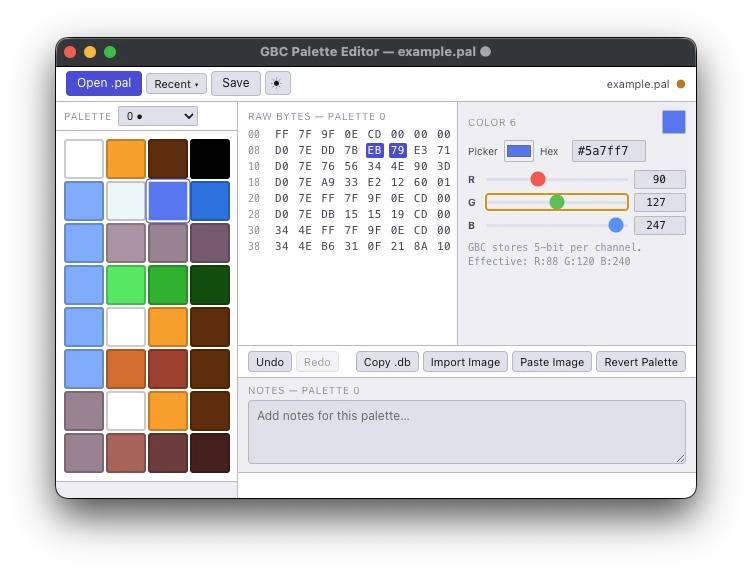This screenshot has width=752, height=572.
Task: Click the Effective R:88 G:120 B:240 text
Action: pos(549,261)
